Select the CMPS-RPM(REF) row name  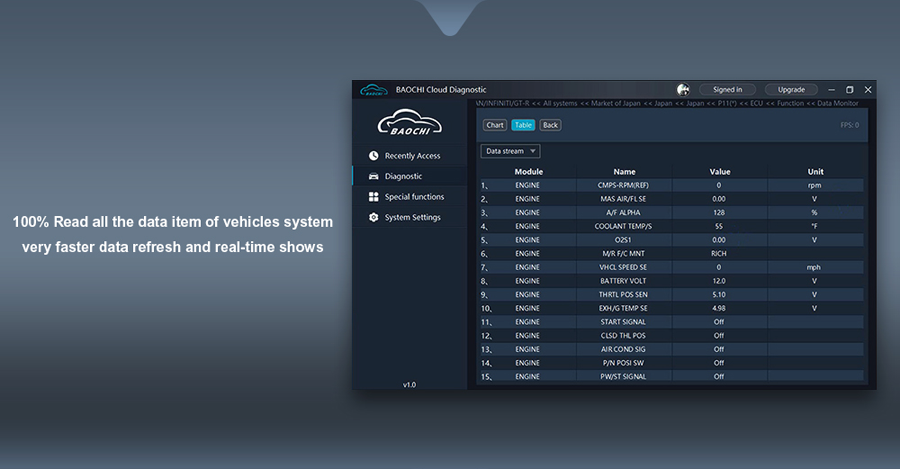(623, 185)
